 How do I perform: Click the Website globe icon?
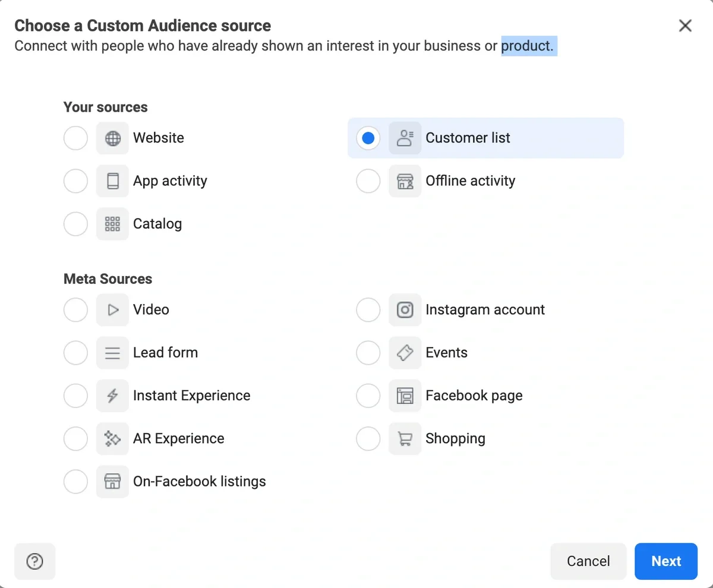pos(112,138)
